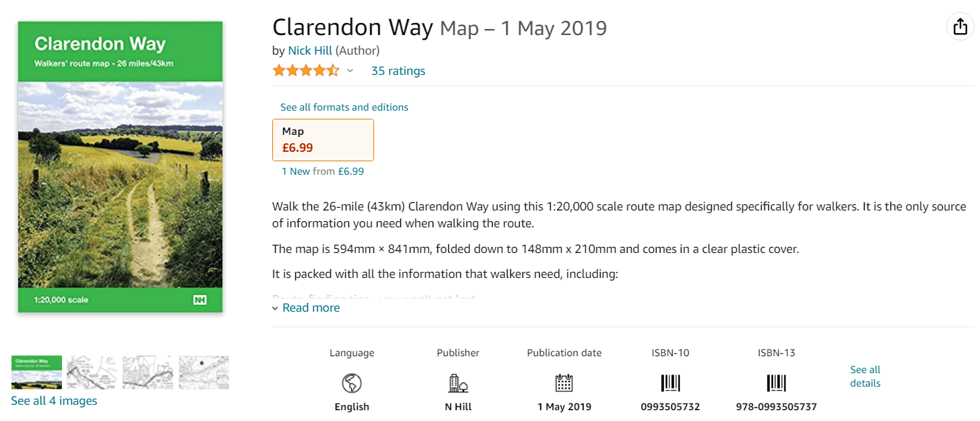Click the 1 New from £6.99 link
The height and width of the screenshot is (421, 980).
(323, 171)
